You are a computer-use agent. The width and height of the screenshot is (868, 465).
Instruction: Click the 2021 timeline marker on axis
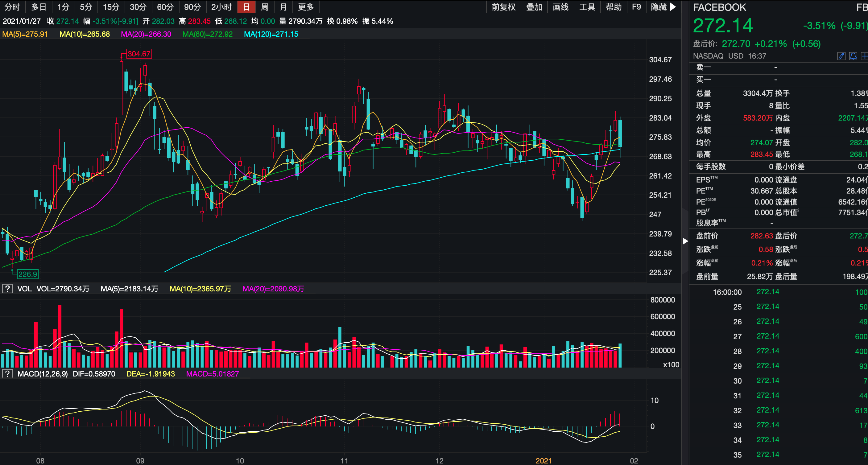click(x=544, y=461)
